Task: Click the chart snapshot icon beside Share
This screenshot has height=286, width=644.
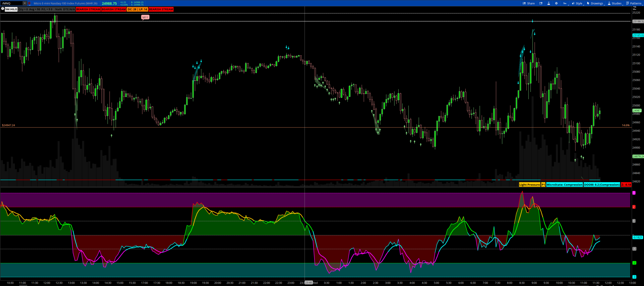Action: click(x=541, y=3)
